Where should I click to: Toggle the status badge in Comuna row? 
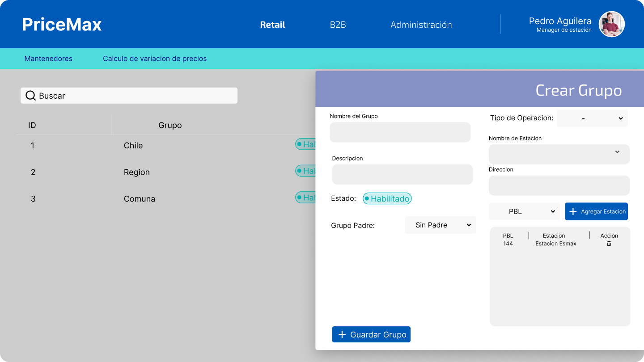click(x=305, y=197)
